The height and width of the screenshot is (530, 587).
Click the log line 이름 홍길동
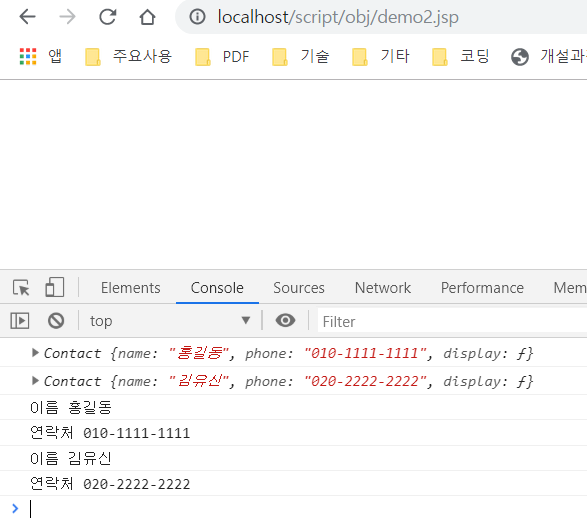[x=71, y=407]
